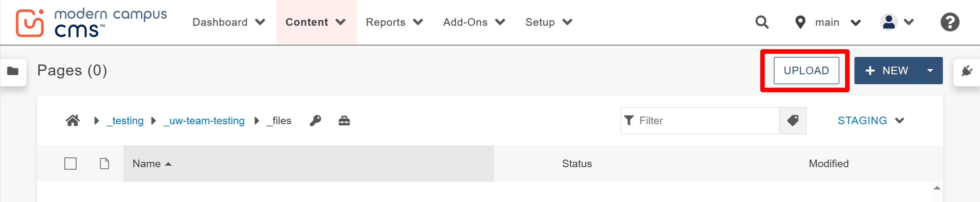Switch server using the STAGING dropdown
Screen dimensions: 980x202
[x=870, y=121]
